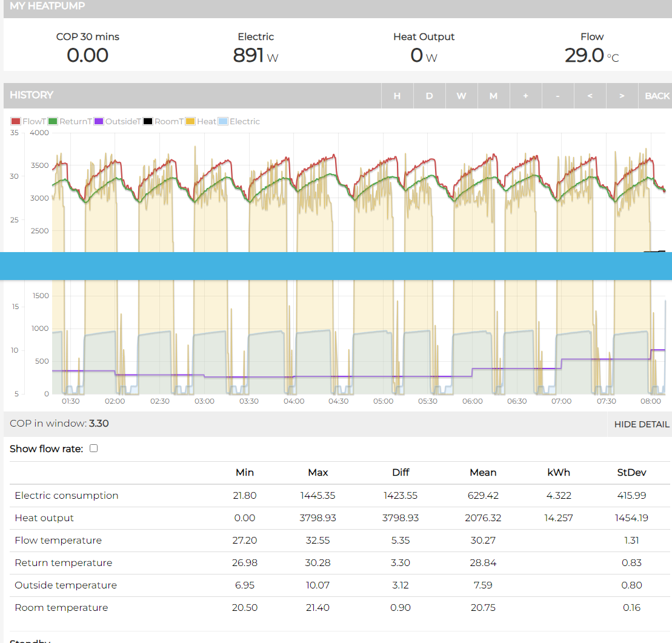
Task: Zoom out of chart with - icon
Action: point(557,96)
